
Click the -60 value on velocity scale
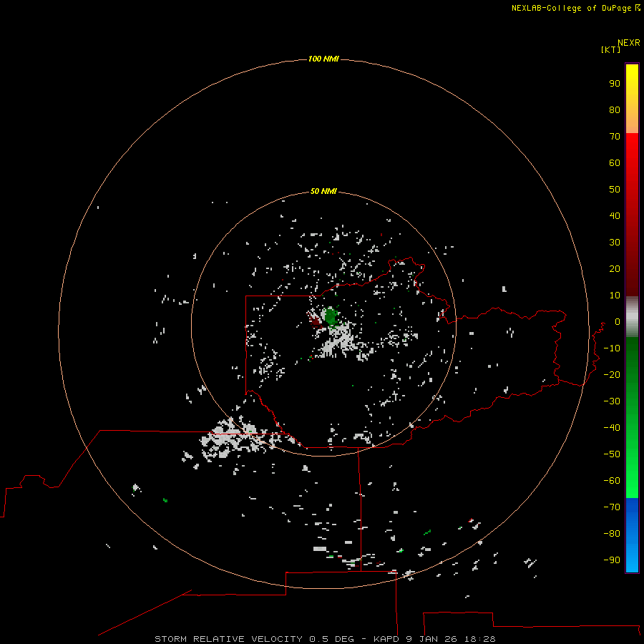(612, 481)
